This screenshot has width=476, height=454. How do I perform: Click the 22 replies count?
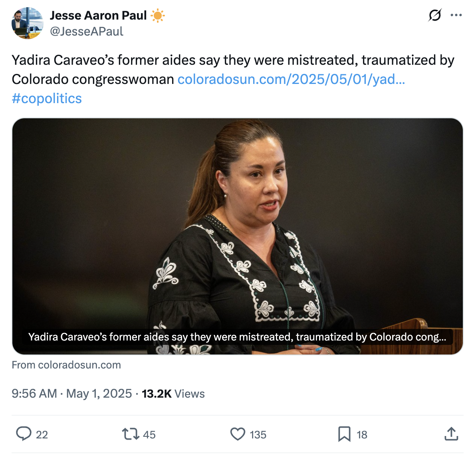(x=42, y=434)
